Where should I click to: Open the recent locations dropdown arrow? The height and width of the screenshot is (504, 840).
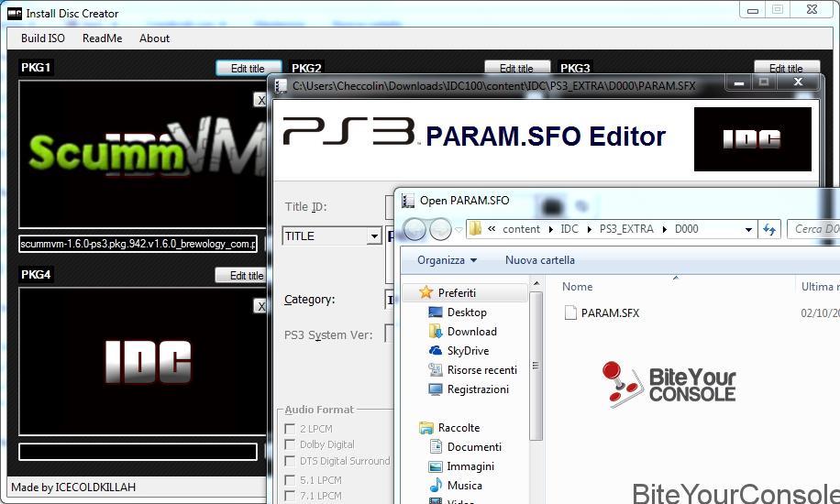[459, 230]
